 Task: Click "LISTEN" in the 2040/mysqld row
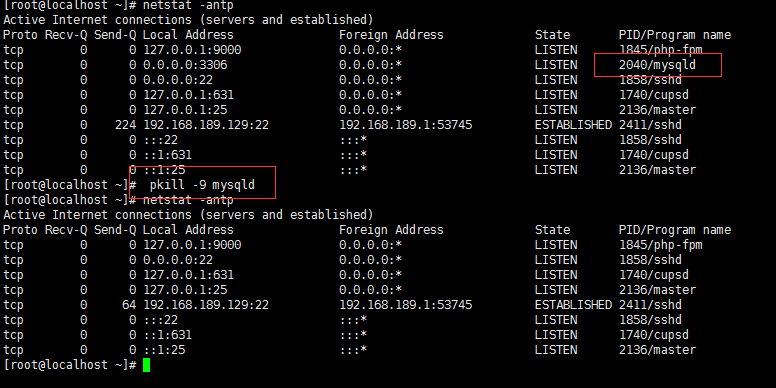click(556, 65)
